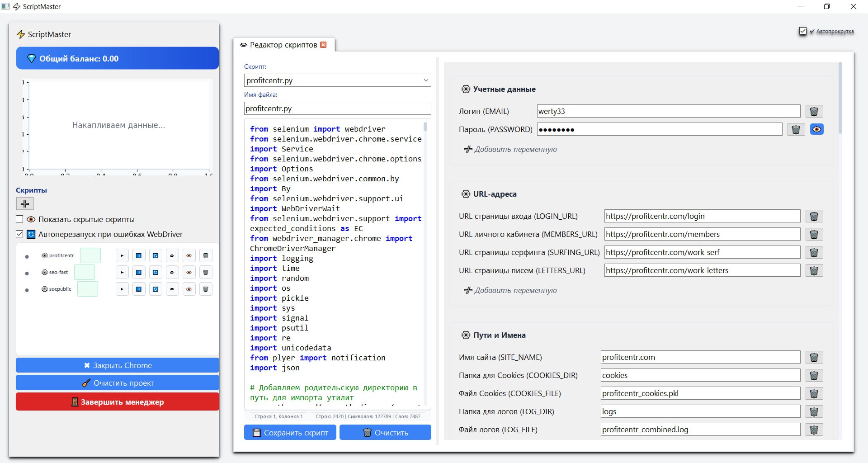
Task: Click the 'Закрыть Chrome' button
Action: pos(117,365)
